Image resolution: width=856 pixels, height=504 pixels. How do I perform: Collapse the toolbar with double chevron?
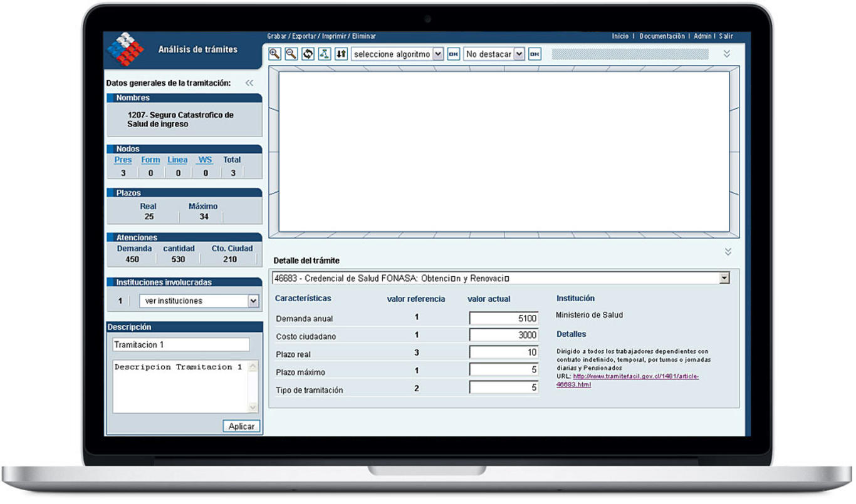727,54
